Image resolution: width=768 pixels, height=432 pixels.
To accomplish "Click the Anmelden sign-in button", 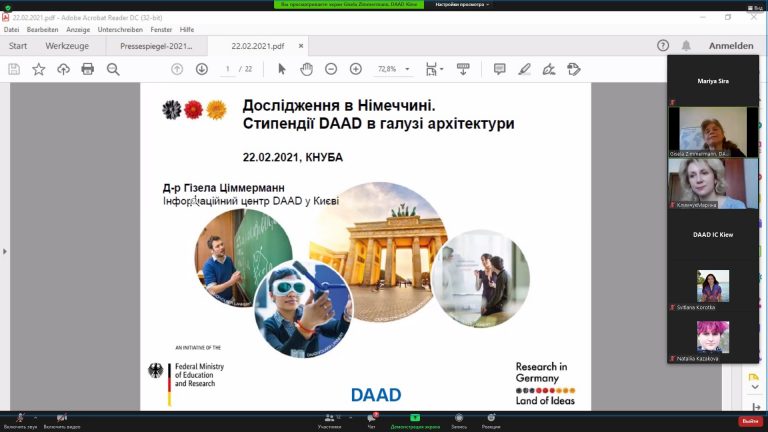I will click(730, 46).
